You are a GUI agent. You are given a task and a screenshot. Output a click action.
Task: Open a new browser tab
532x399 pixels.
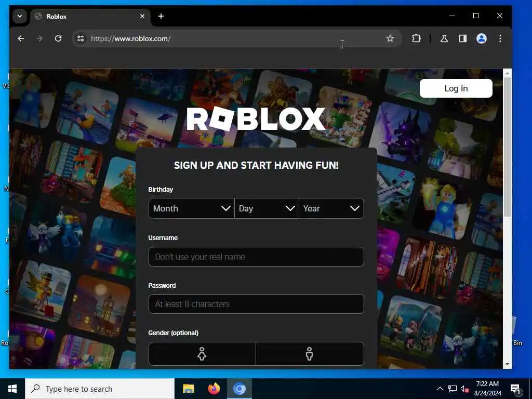(x=161, y=16)
